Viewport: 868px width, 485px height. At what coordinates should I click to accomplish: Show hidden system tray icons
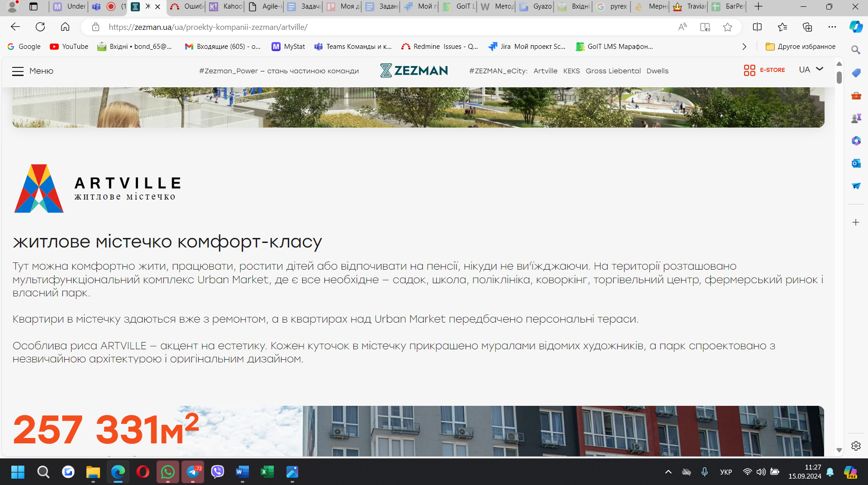[668, 472]
